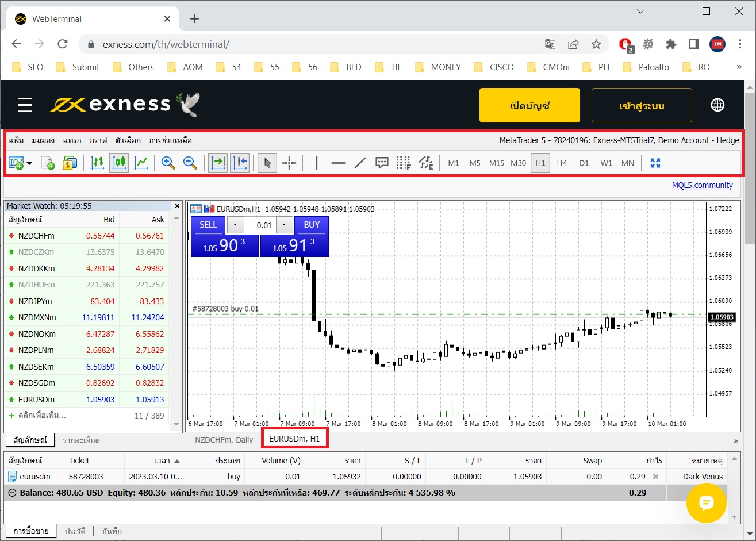Open the new chart dropdown arrow
The image size is (756, 541).
click(29, 164)
